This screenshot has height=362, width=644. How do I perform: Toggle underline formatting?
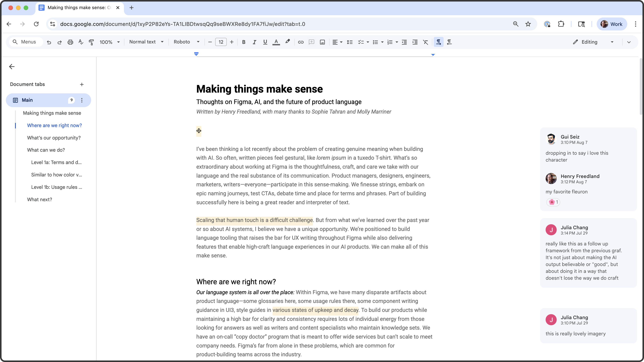pyautogui.click(x=265, y=42)
